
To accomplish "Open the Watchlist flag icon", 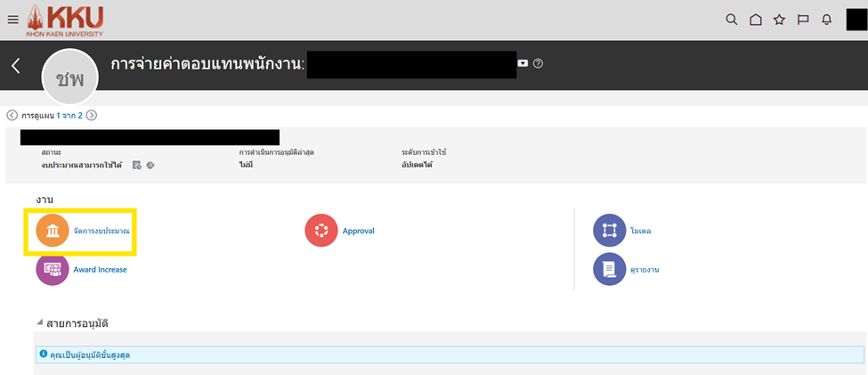I will pyautogui.click(x=803, y=20).
